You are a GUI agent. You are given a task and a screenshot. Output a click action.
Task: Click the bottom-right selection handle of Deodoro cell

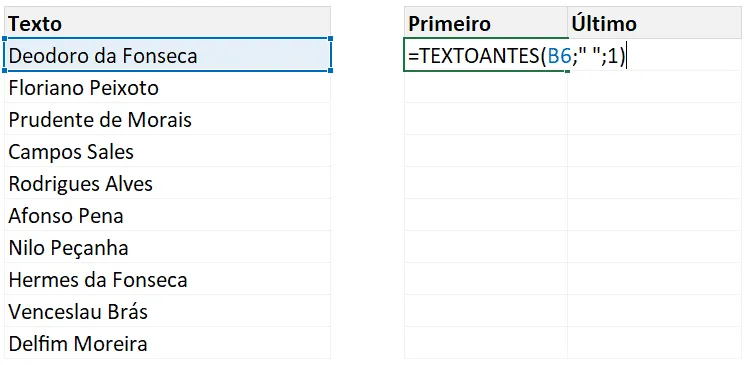click(x=330, y=70)
